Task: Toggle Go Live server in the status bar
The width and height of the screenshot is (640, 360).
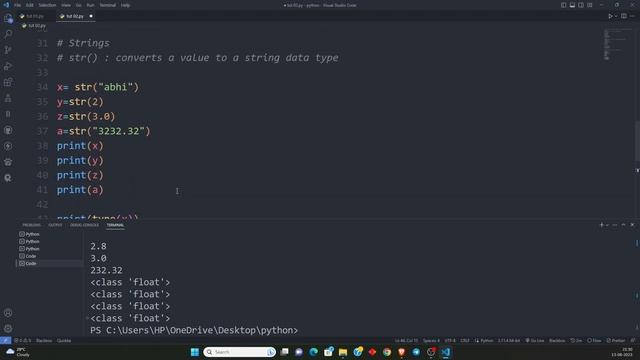Action: click(x=535, y=340)
